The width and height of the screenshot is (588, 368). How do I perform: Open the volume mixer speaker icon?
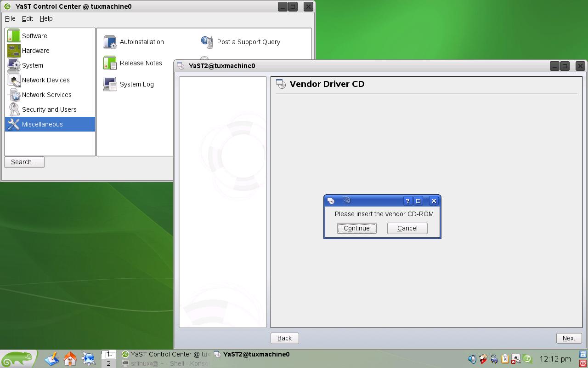472,359
